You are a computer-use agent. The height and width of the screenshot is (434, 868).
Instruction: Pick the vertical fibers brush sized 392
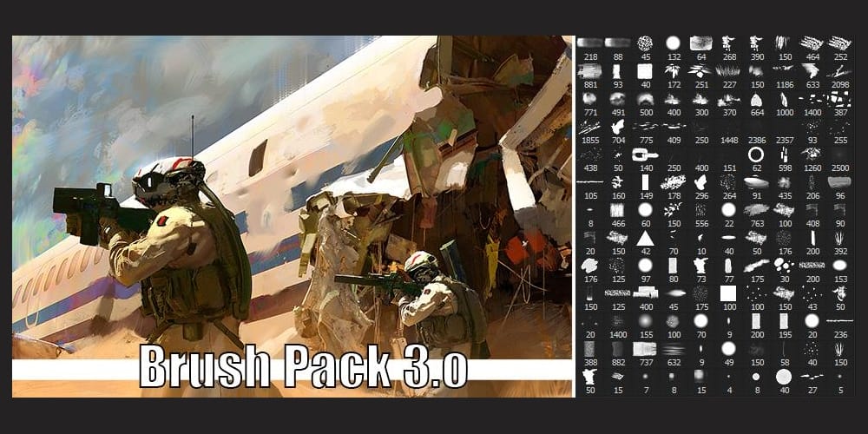839,238
